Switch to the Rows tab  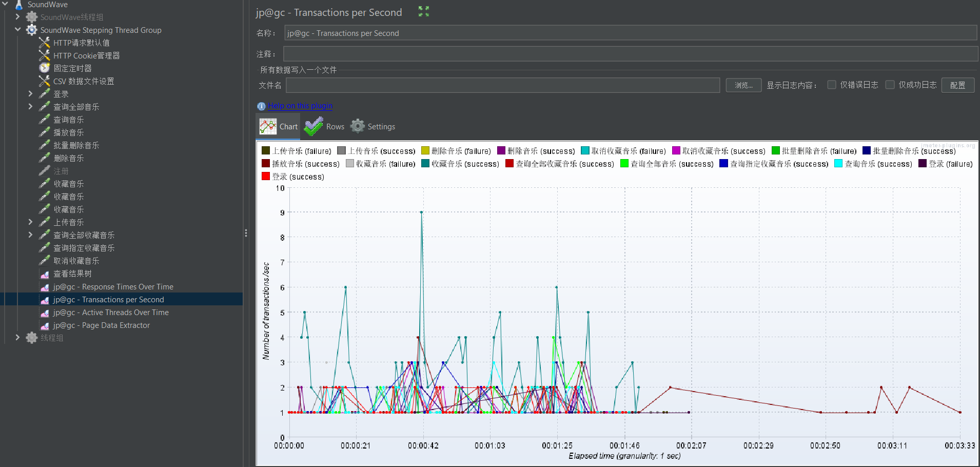pos(324,126)
